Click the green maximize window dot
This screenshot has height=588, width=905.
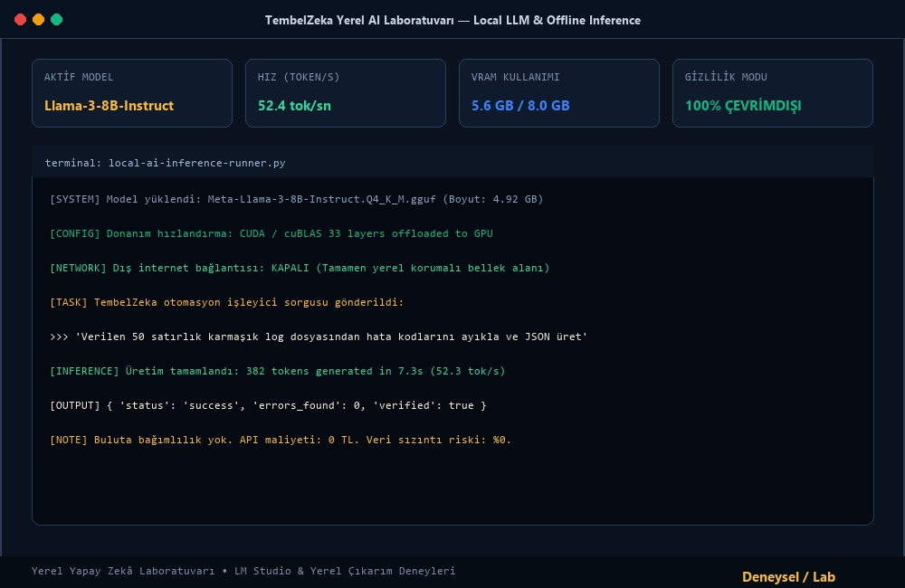click(x=56, y=20)
